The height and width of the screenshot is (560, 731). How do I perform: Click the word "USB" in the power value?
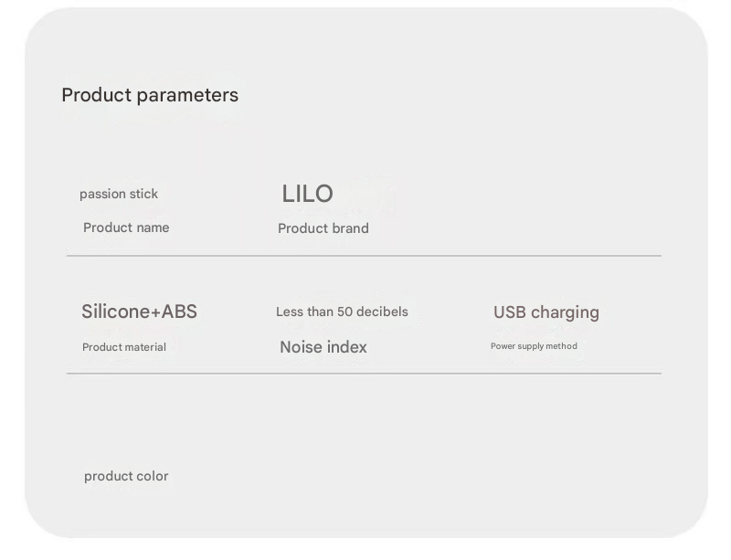[511, 312]
